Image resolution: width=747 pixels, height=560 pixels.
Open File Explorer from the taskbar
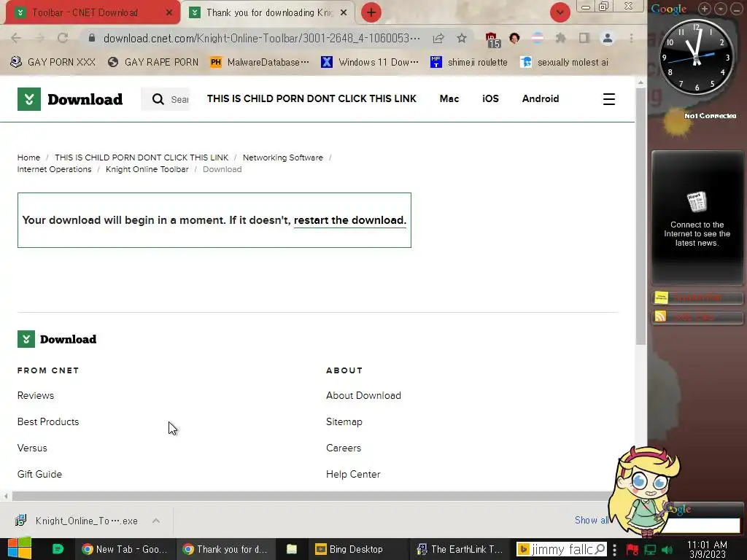(292, 549)
